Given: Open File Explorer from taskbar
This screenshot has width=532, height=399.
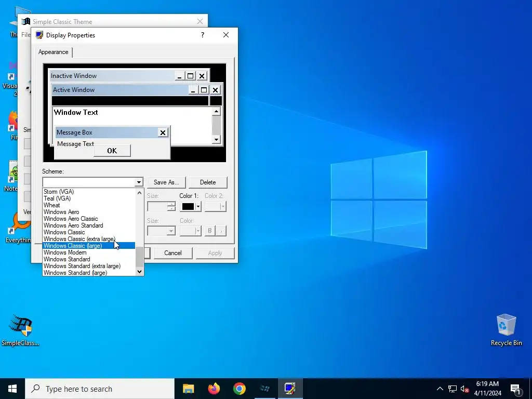Looking at the screenshot, I should [x=188, y=389].
